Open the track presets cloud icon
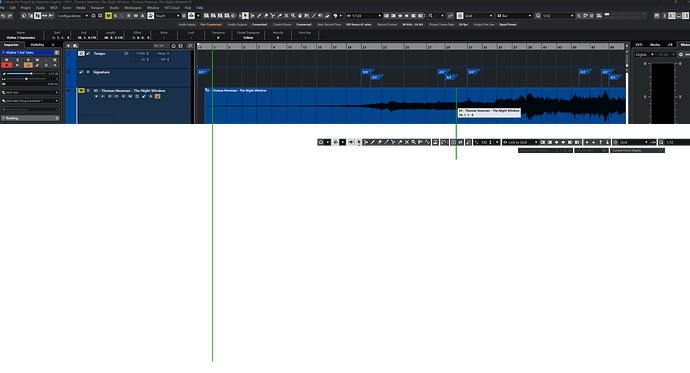 (x=76, y=46)
